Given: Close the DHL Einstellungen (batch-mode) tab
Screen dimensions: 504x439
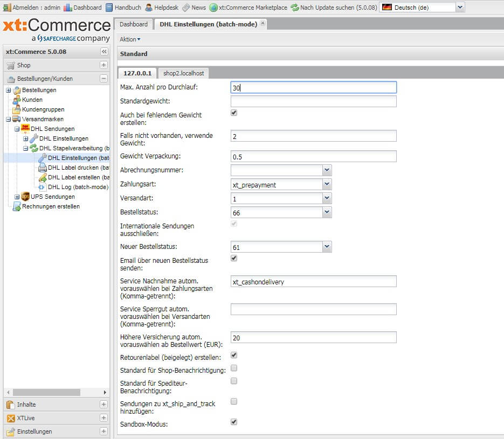Looking at the screenshot, I should [x=263, y=23].
